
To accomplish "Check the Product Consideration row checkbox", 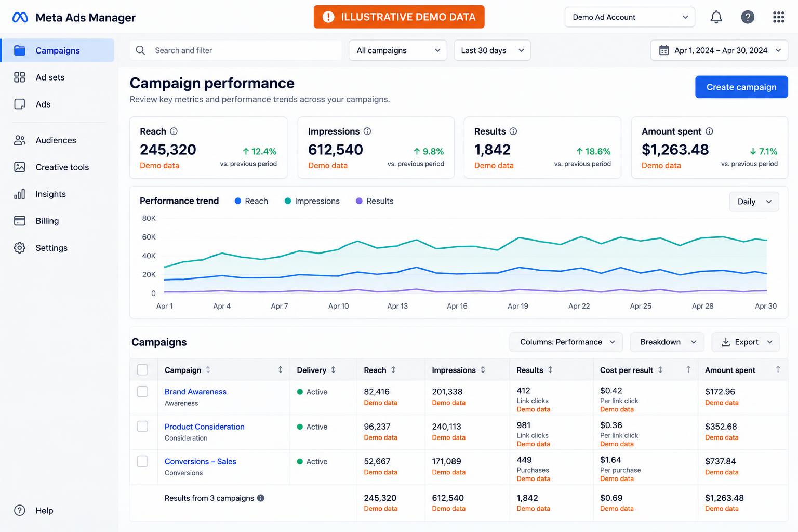I will 142,427.
